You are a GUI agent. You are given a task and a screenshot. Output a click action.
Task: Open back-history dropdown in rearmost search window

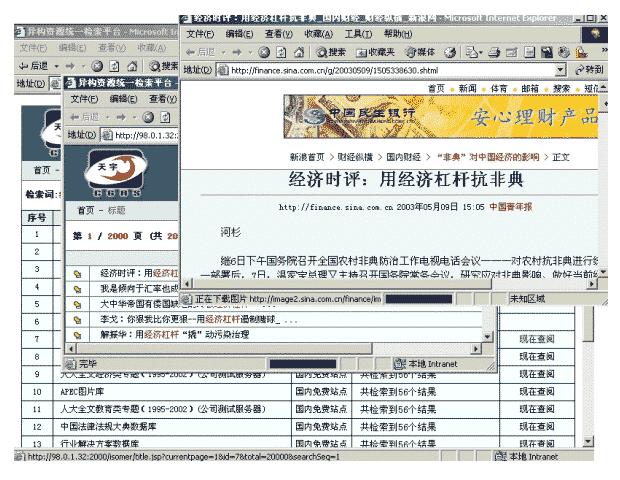tap(57, 66)
